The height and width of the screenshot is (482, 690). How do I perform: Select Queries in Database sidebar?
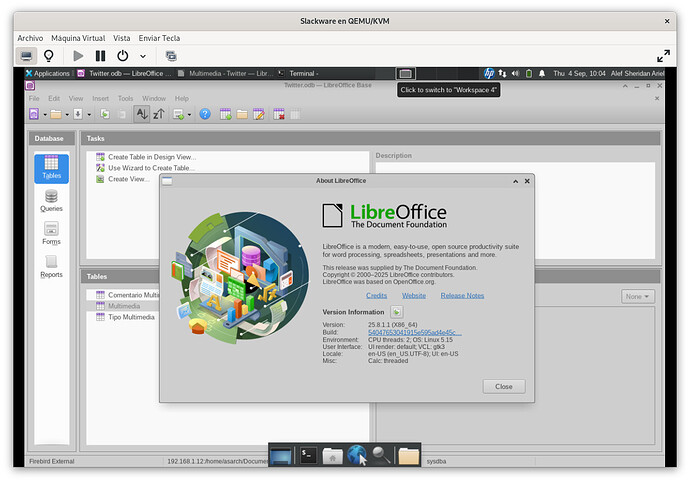51,201
